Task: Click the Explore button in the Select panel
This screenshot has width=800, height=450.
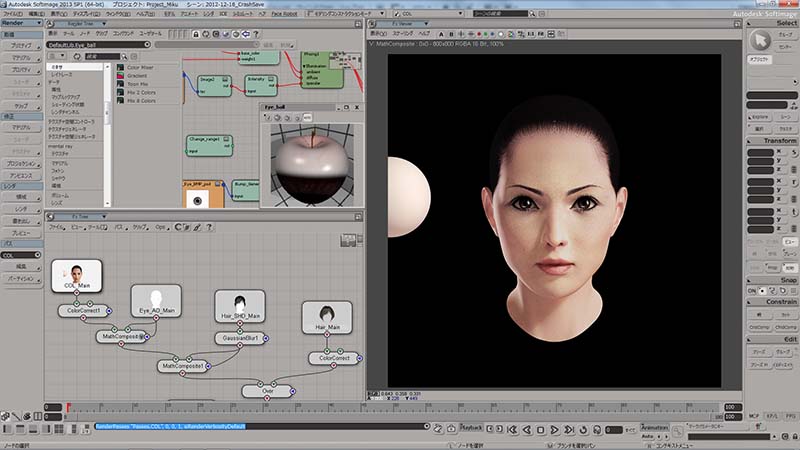Action: point(759,117)
